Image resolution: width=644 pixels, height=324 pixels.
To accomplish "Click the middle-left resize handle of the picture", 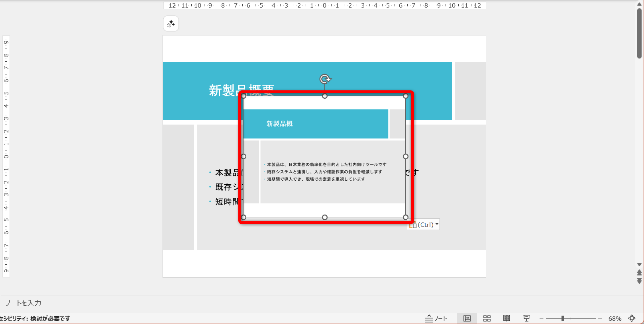I will 243,156.
